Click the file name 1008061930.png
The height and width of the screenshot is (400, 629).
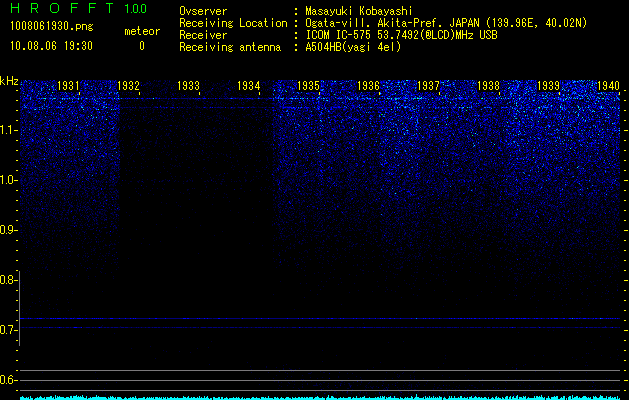(x=52, y=27)
